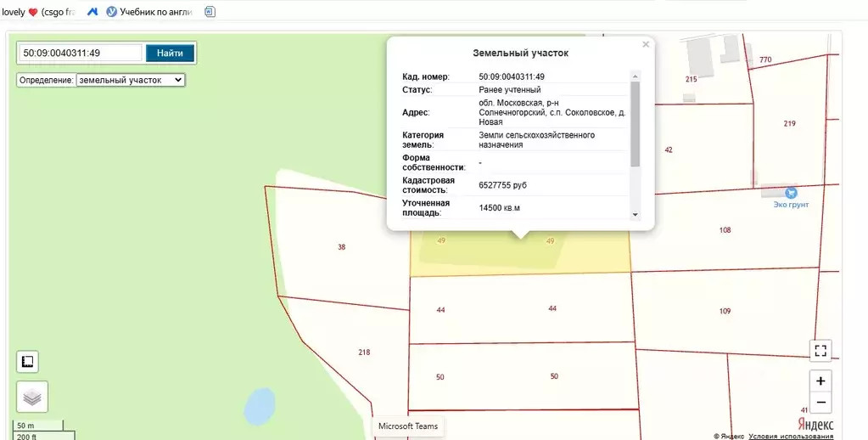
Task: Click the popup scrollbar down arrow
Action: tap(636, 215)
